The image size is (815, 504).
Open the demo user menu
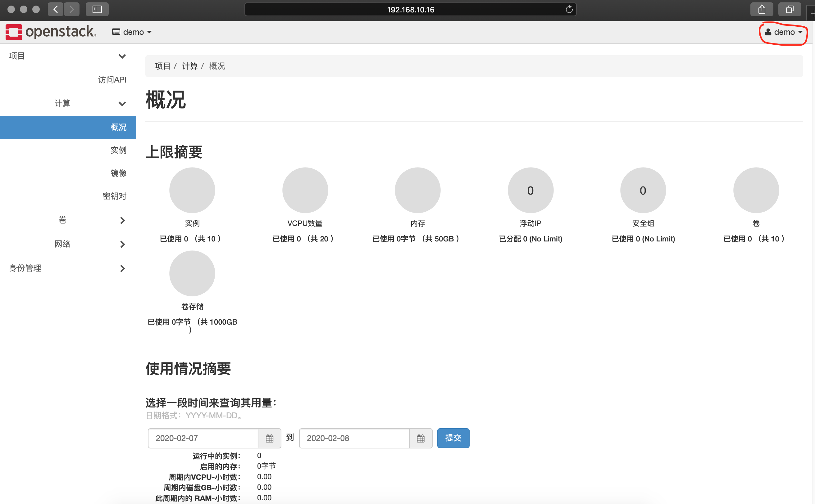pyautogui.click(x=784, y=32)
